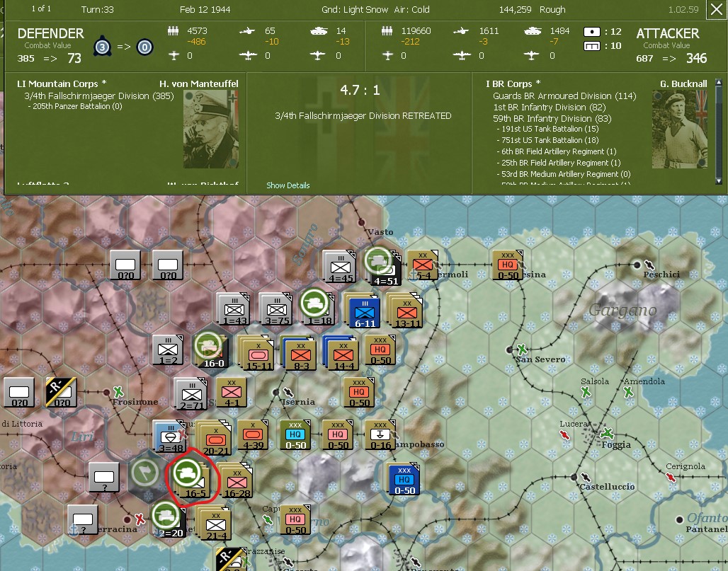The image size is (728, 571).
Task: Select the 4=45 German counter
Action: [340, 267]
